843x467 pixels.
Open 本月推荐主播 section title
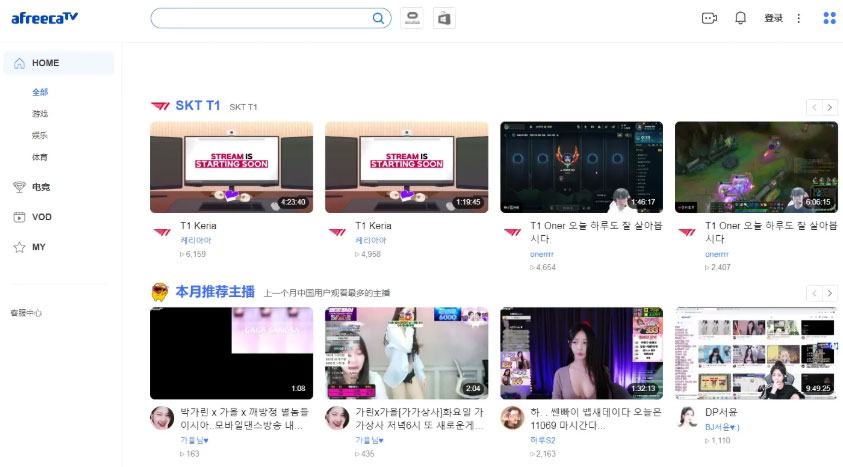coord(215,292)
